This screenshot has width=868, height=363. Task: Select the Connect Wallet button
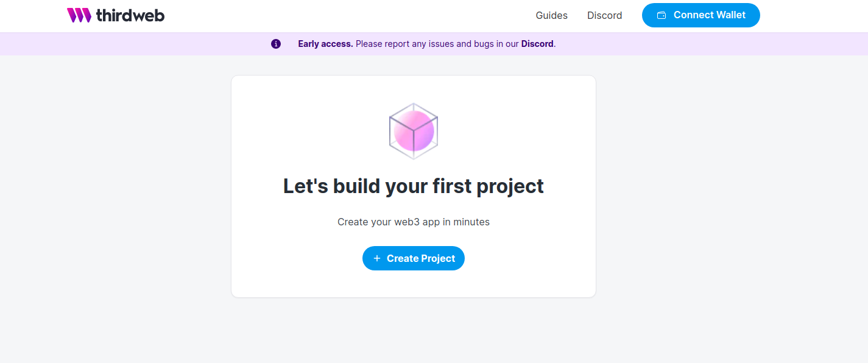[x=701, y=15]
